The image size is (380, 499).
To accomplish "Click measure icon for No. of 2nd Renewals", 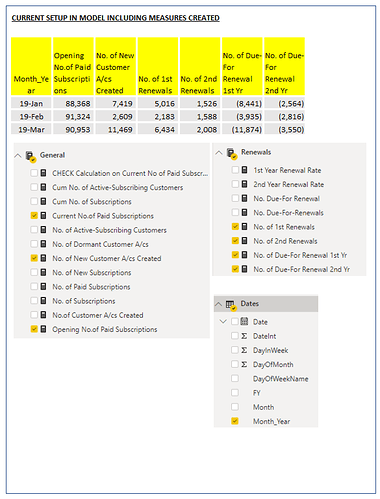I will coord(244,240).
